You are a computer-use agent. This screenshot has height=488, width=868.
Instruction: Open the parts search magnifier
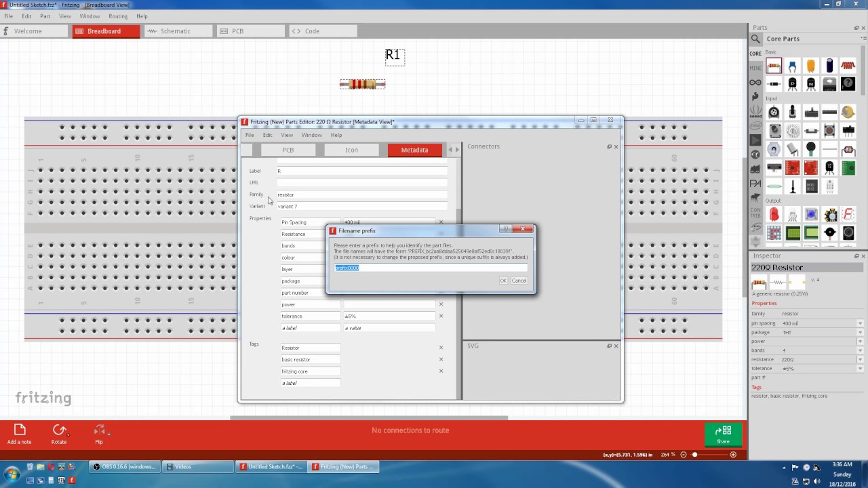[755, 39]
